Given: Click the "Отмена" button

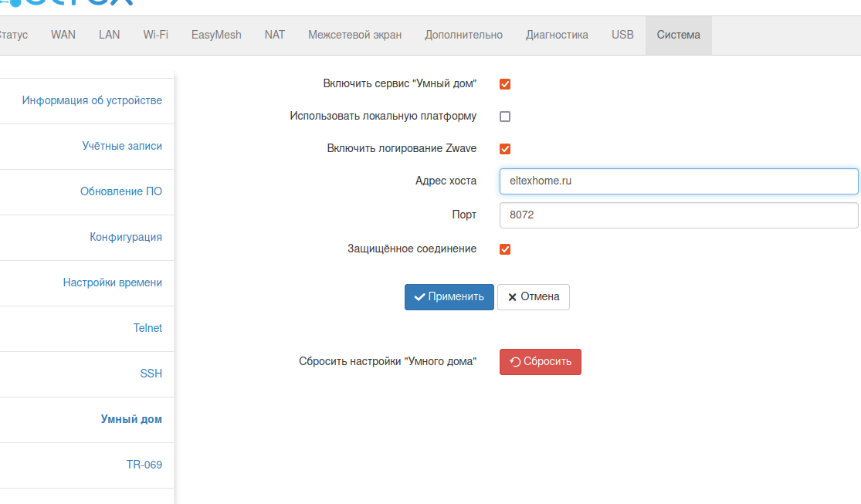Looking at the screenshot, I should click(533, 297).
